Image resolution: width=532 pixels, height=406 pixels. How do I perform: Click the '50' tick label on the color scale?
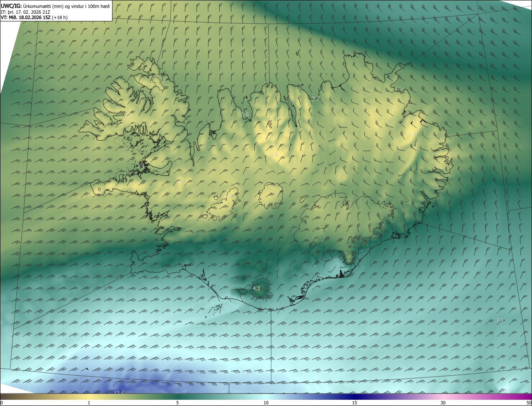point(529,403)
